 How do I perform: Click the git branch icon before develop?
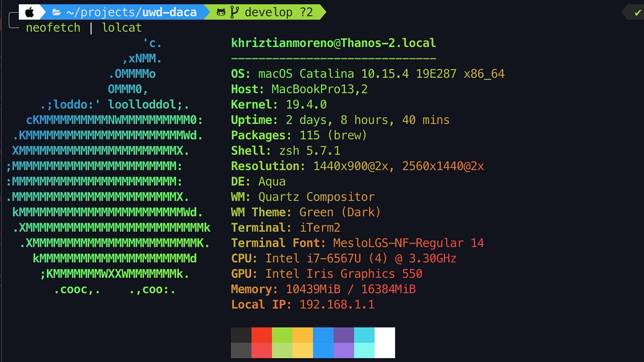pos(233,11)
